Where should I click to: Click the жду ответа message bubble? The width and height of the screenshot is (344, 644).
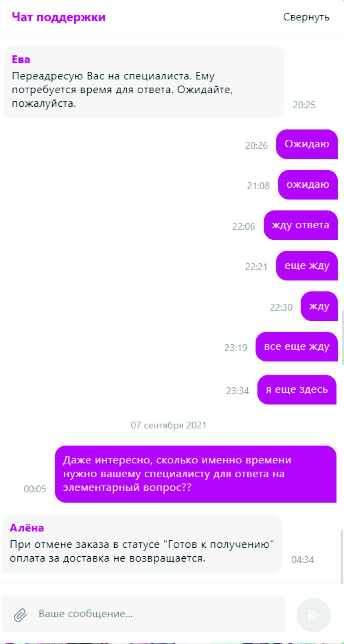[x=301, y=225]
